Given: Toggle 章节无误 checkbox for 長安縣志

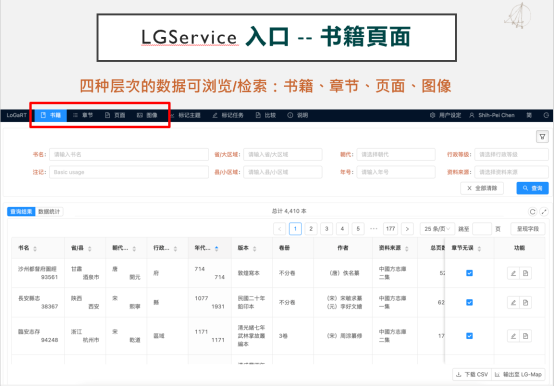Looking at the screenshot, I should tap(469, 302).
